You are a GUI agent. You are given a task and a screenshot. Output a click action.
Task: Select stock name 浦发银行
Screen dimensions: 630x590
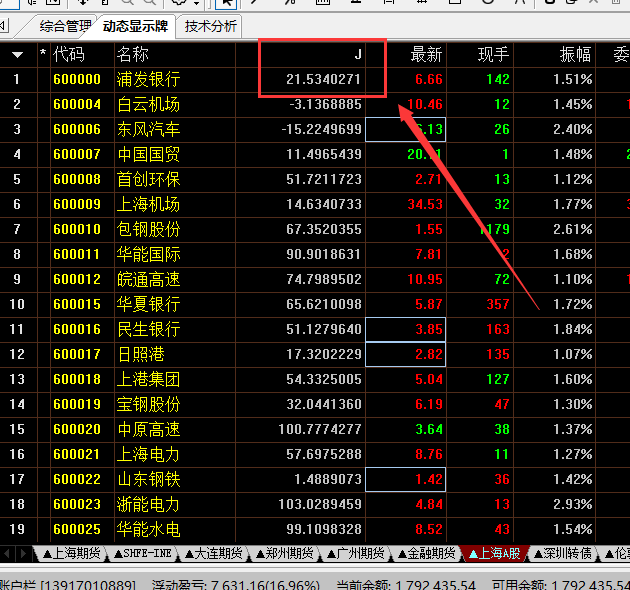[x=148, y=79]
